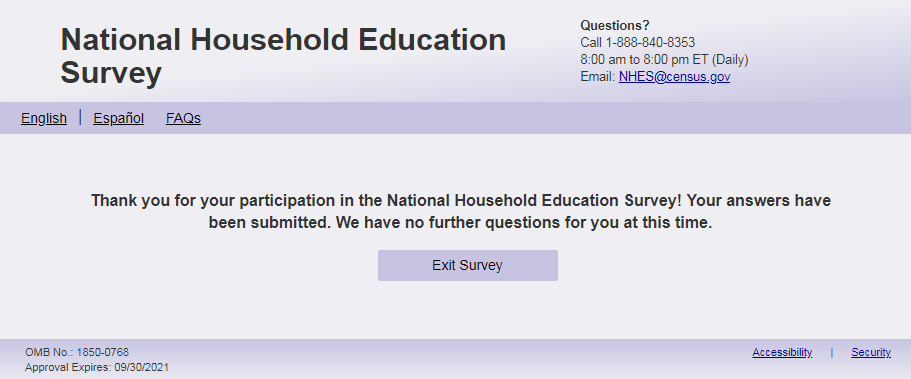Click the divider between English and Español
Screen dimensions: 911x379
click(80, 117)
